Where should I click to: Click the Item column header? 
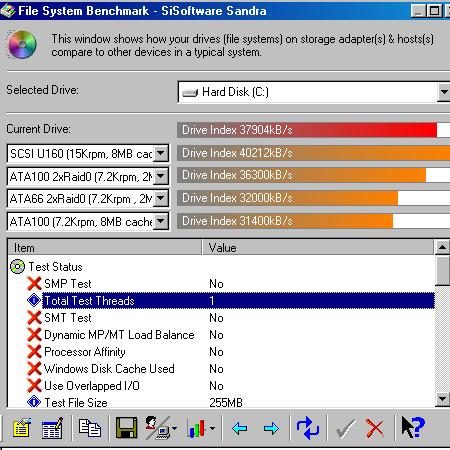(105, 248)
